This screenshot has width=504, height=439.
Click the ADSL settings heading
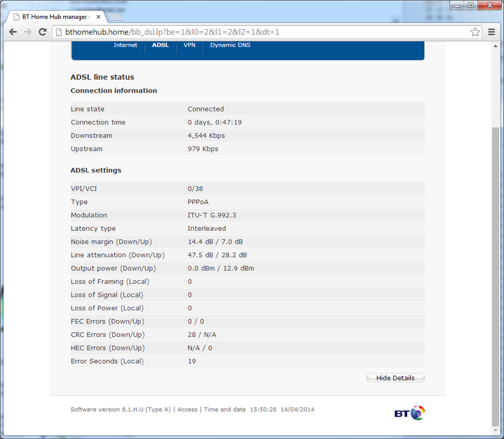click(x=96, y=170)
